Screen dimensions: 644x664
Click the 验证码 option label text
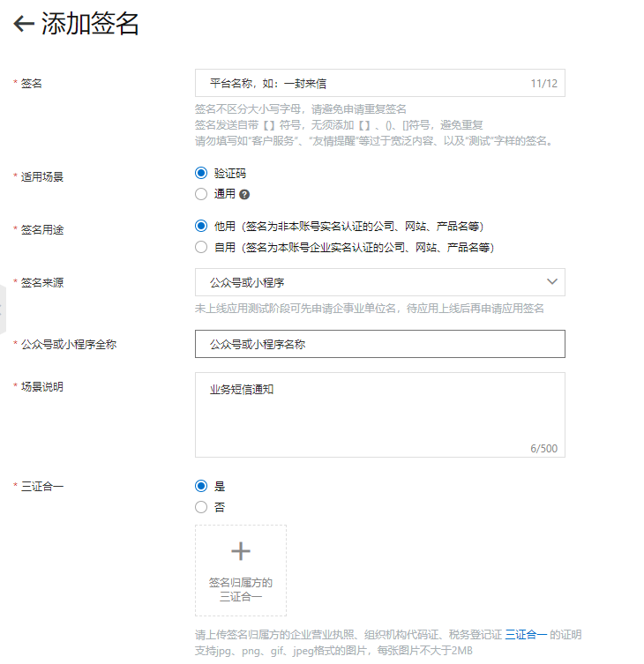(x=230, y=173)
